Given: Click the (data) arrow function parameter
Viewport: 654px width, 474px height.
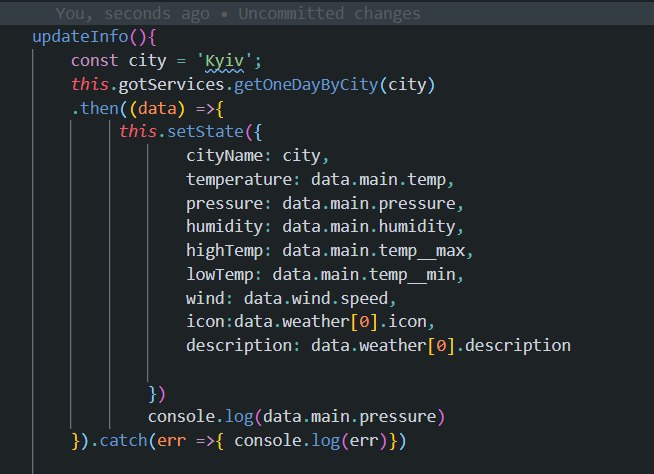Looking at the screenshot, I should click(x=157, y=108).
